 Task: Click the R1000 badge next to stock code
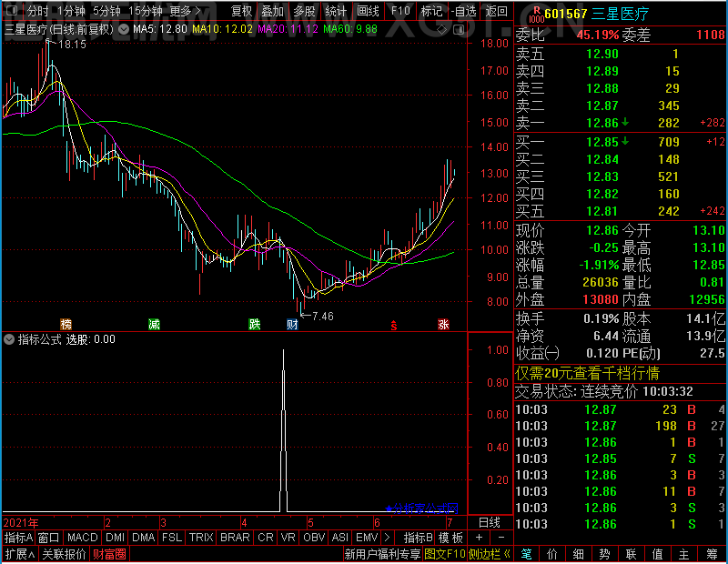coord(536,15)
